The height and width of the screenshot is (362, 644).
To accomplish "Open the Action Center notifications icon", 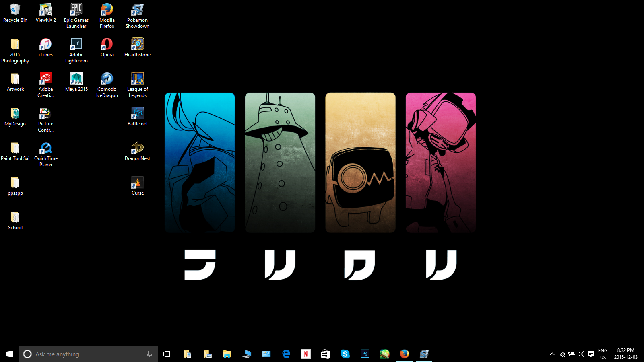I will (x=591, y=354).
